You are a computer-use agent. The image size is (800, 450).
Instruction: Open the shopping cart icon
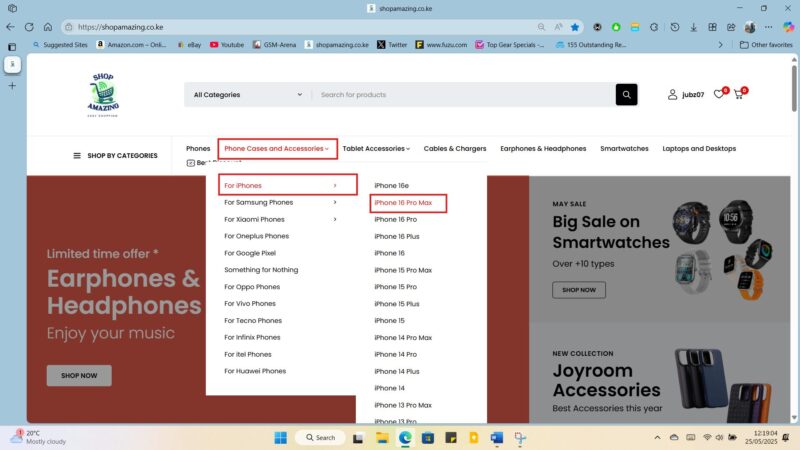coord(739,95)
